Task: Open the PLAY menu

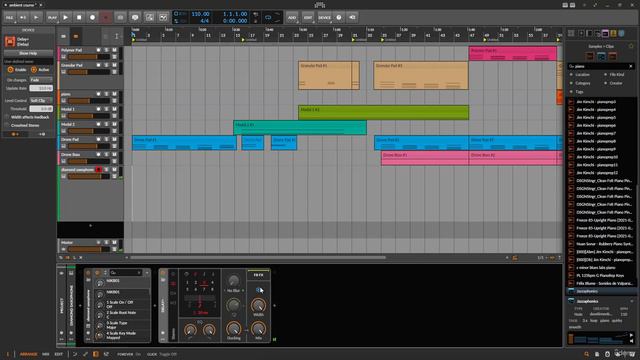Action: point(52,18)
